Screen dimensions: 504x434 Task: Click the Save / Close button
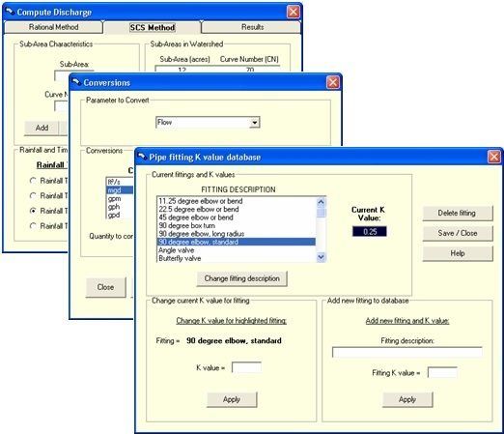click(457, 233)
